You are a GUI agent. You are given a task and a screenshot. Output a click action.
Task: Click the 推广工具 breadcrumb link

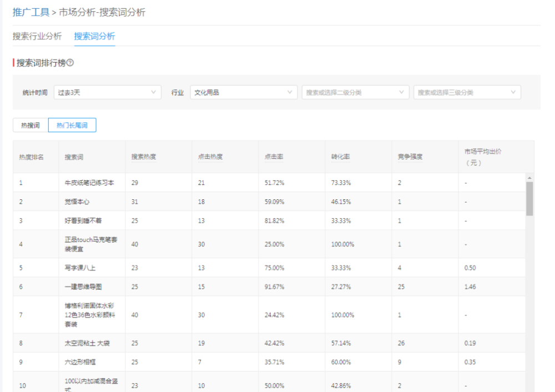tap(31, 12)
